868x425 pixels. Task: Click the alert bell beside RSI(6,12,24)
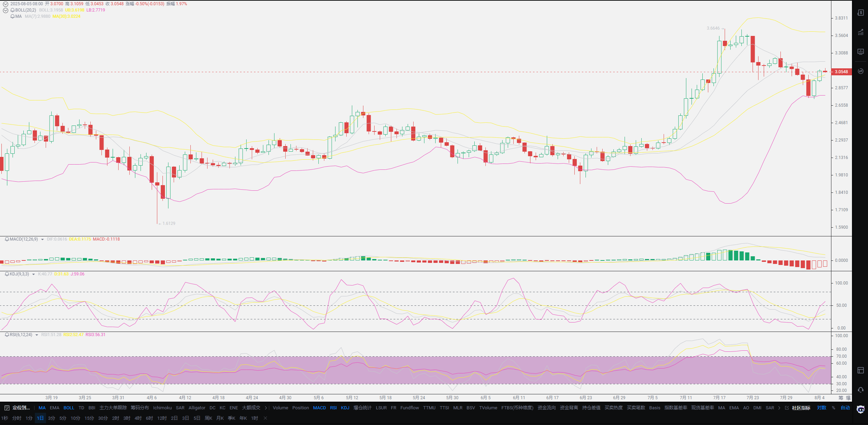click(x=7, y=335)
